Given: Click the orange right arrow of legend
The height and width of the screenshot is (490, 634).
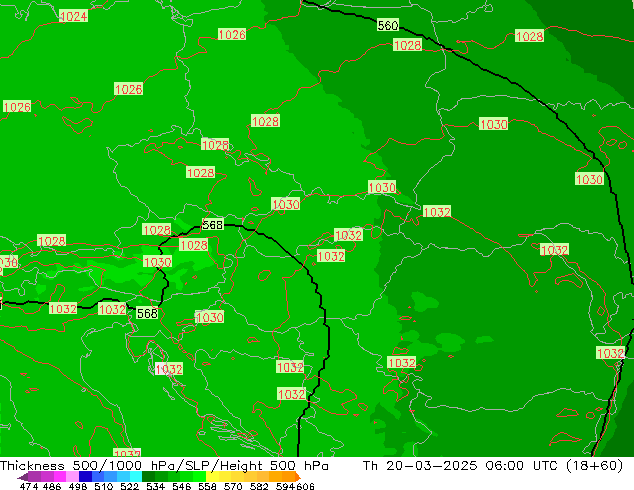Looking at the screenshot, I should coord(298,477).
